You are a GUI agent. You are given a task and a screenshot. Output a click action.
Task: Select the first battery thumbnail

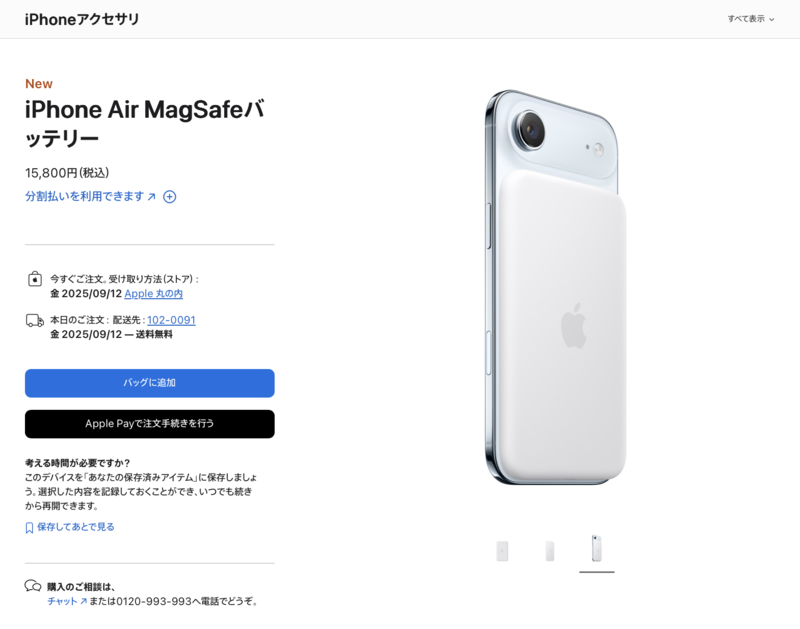click(x=502, y=551)
